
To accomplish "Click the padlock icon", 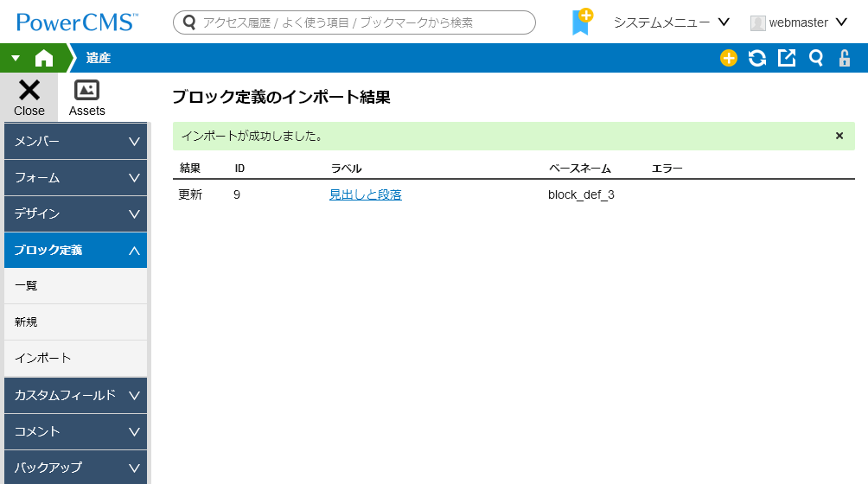I will pyautogui.click(x=844, y=58).
